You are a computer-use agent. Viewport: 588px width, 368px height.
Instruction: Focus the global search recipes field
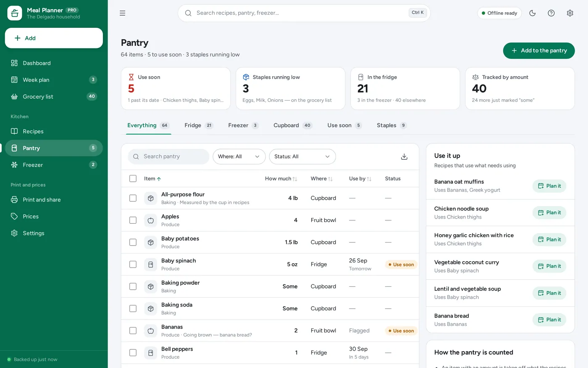point(304,13)
